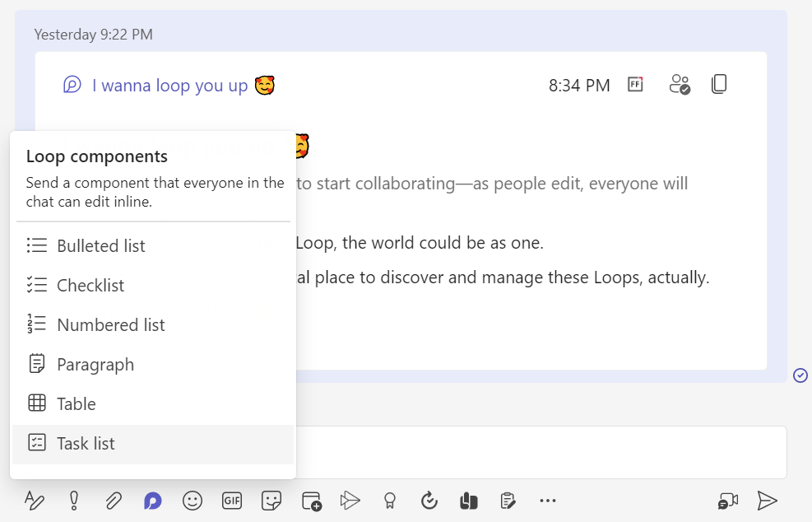This screenshot has height=522, width=812.
Task: Open more messaging extensions (three dots)
Action: [x=547, y=501]
